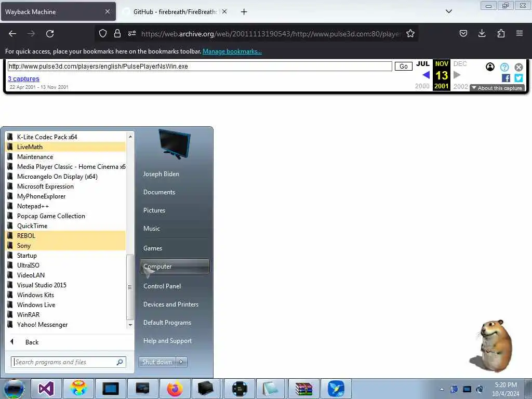The height and width of the screenshot is (399, 532).
Task: Open site permissions icon in address bar
Action: point(132,33)
